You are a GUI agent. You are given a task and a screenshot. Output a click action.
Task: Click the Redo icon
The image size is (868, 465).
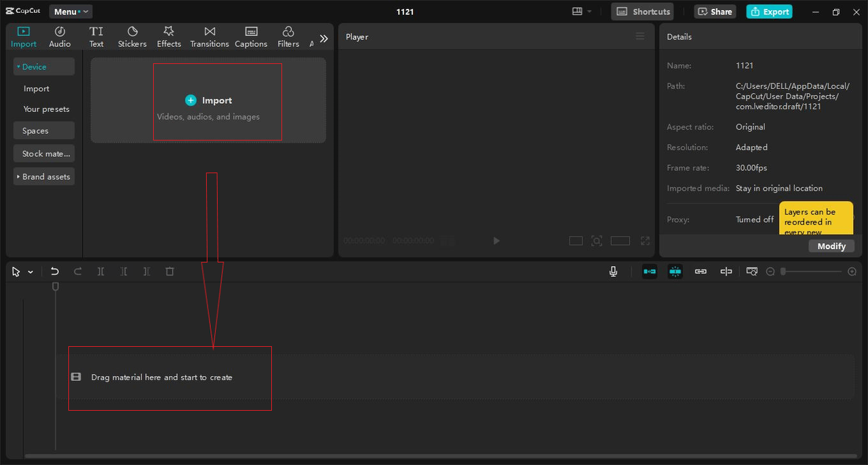[77, 271]
